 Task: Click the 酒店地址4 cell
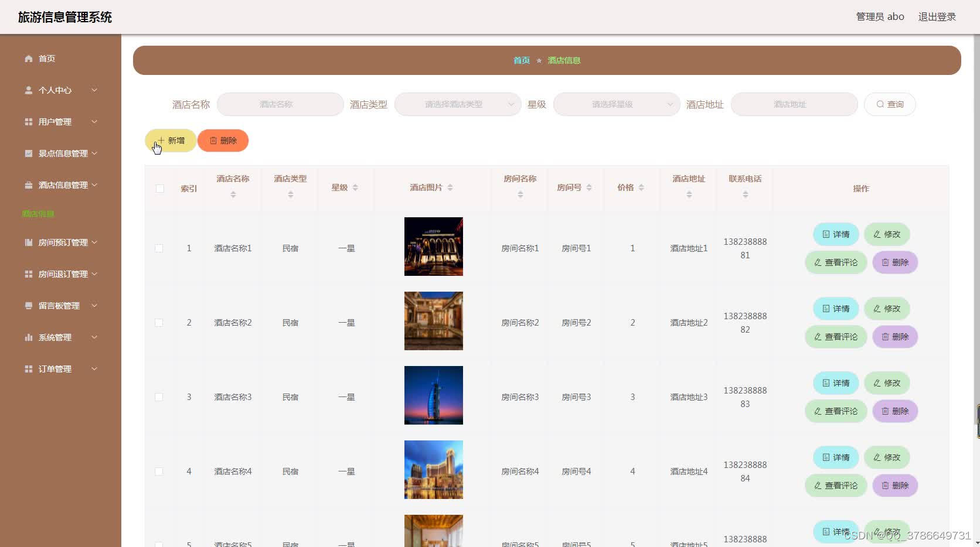(689, 471)
